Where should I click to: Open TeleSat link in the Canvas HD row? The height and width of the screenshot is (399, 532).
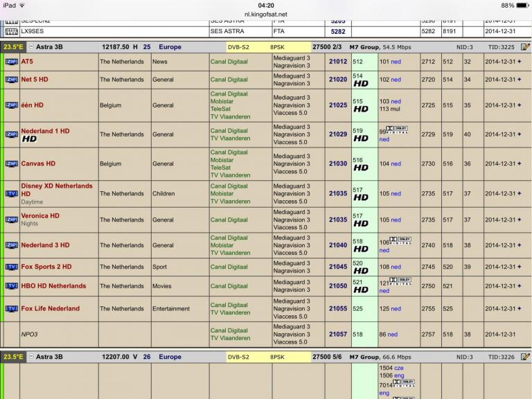220,168
